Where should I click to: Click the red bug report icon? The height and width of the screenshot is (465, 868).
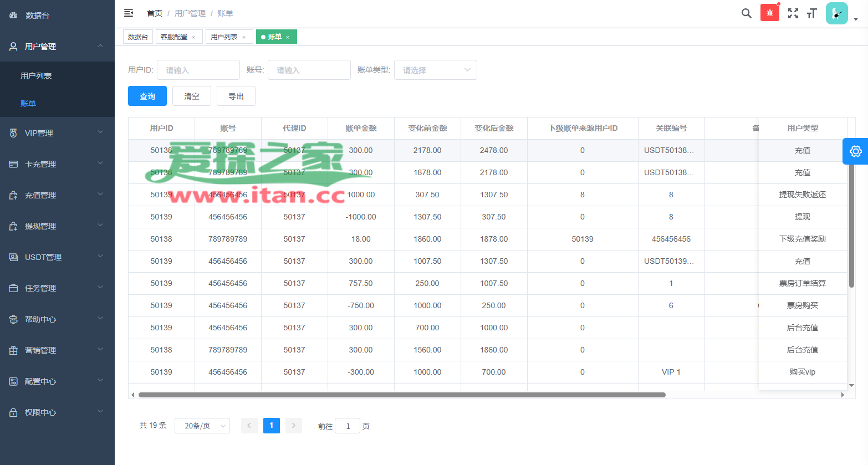769,13
